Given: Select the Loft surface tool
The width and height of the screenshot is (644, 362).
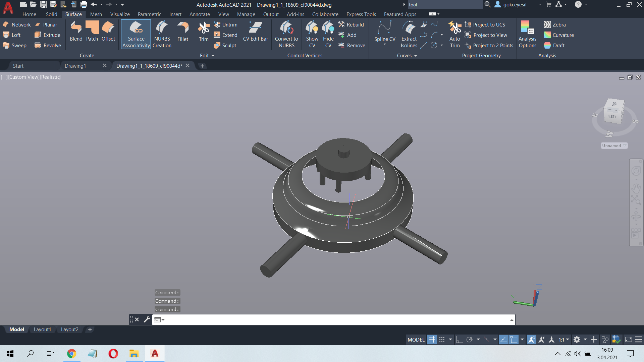Looking at the screenshot, I should pyautogui.click(x=12, y=35).
